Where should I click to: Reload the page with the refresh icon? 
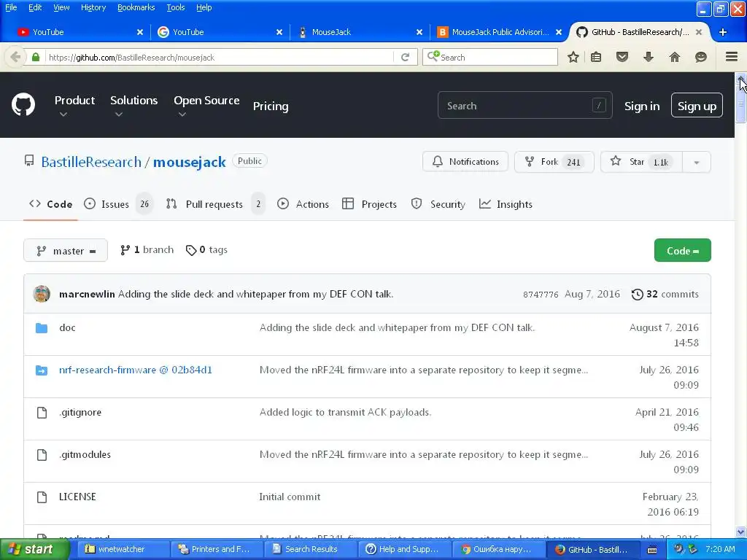click(x=406, y=57)
